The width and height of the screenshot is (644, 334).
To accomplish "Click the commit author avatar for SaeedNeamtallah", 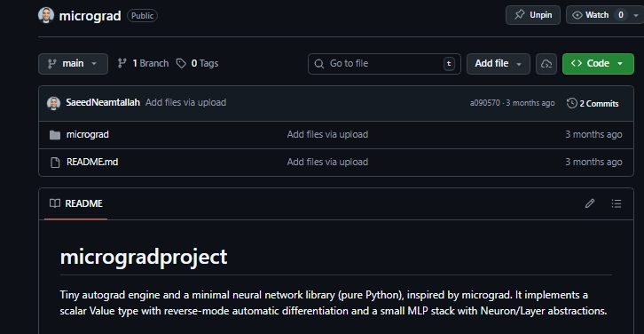I will point(54,103).
